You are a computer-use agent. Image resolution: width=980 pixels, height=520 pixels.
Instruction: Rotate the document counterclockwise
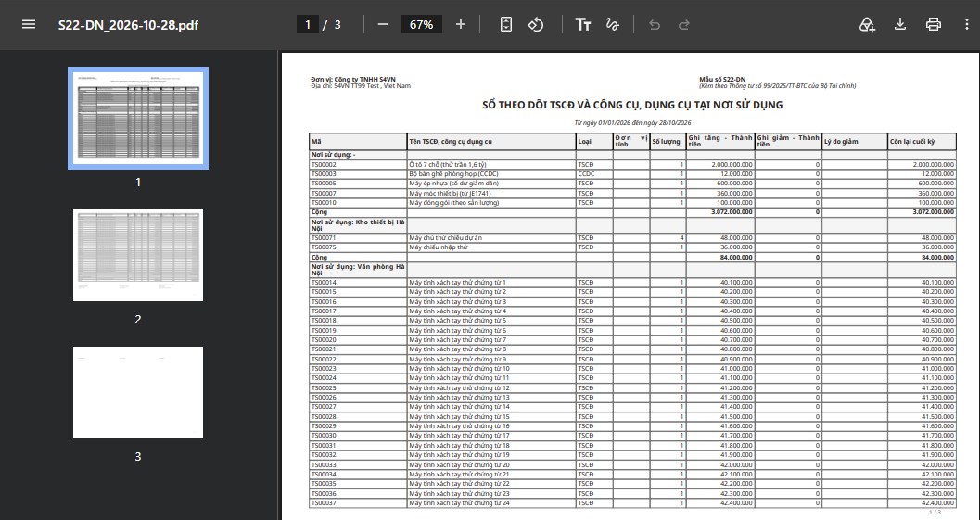[x=536, y=24]
